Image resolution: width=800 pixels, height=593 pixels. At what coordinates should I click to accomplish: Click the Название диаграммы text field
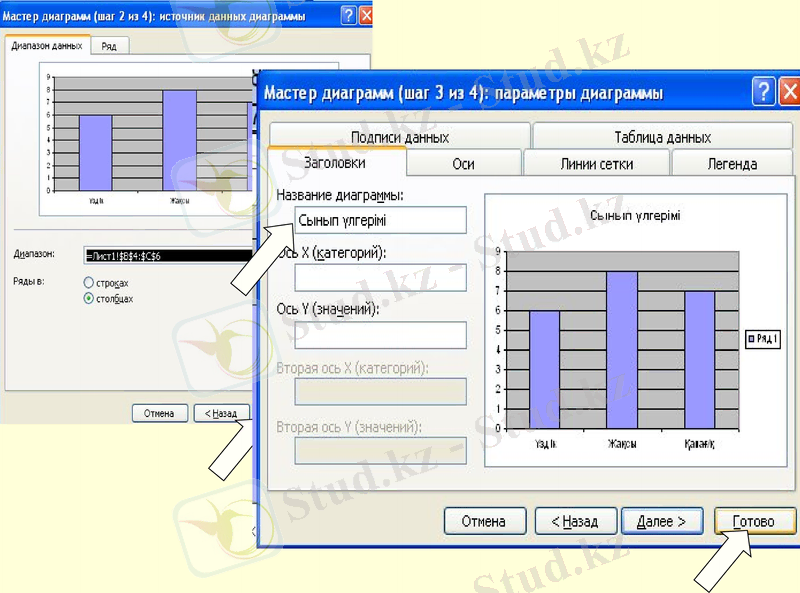coord(380,220)
